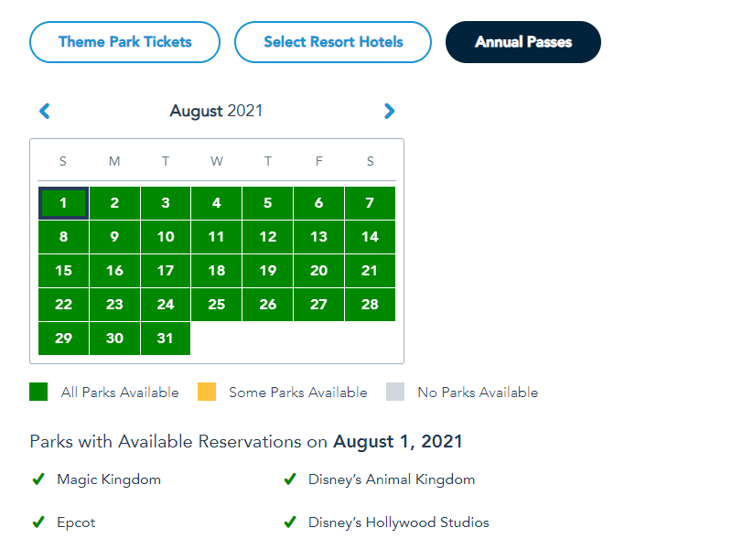Click Disney's Hollywood Studios checkmark icon
Screen dimensions: 732x560
coord(290,522)
